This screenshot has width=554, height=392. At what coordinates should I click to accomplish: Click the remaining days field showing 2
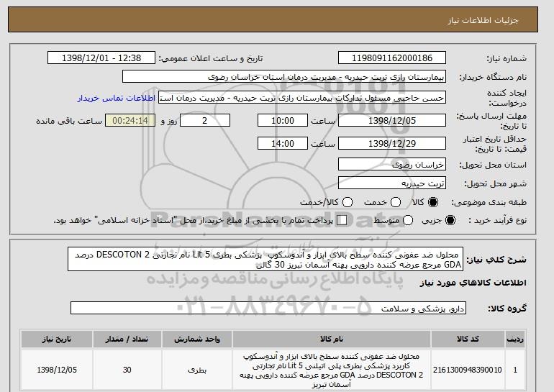pyautogui.click(x=205, y=120)
